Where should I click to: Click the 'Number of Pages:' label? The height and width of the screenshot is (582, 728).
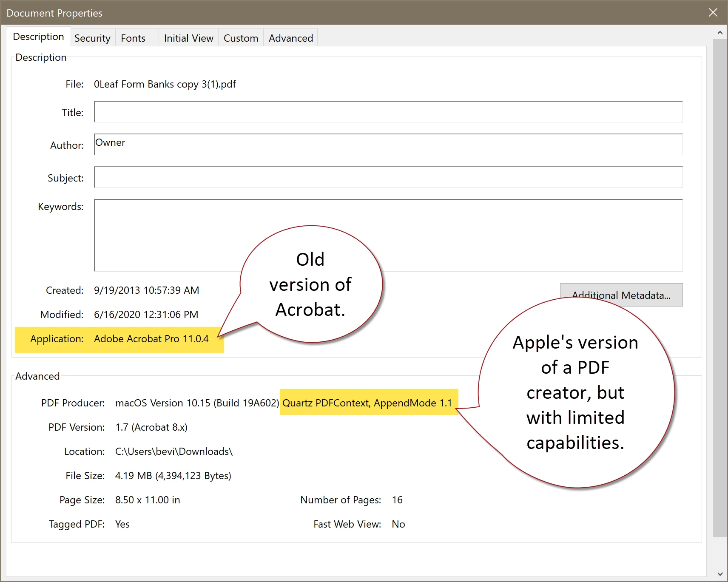click(341, 500)
